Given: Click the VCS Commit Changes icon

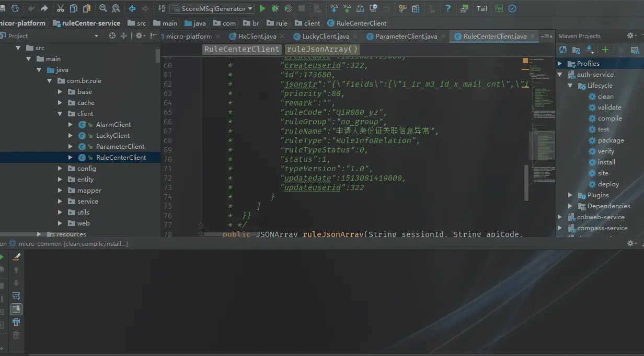Looking at the screenshot, I should [347, 8].
